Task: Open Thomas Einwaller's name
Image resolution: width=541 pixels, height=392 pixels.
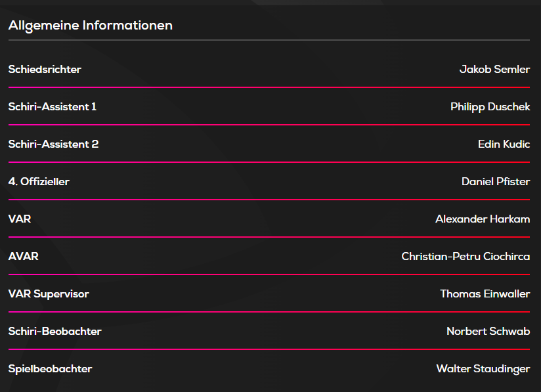Action: click(485, 294)
